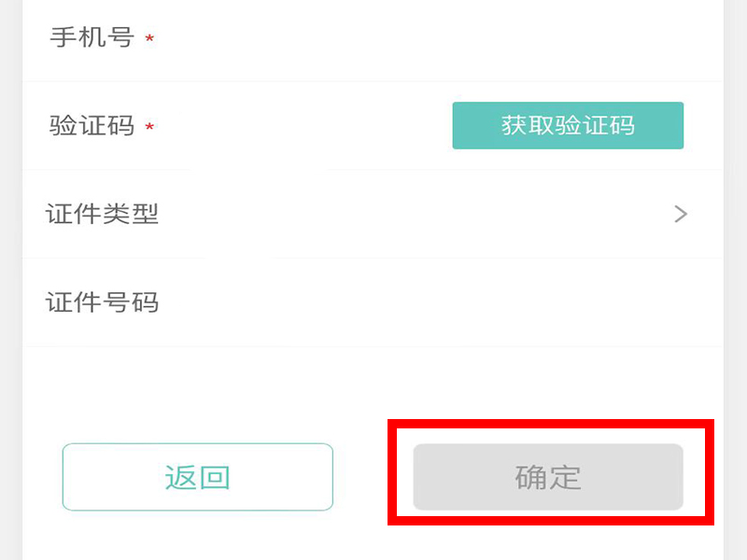Click the 验证码 label text
Image resolution: width=747 pixels, height=560 pixels.
coord(92,126)
